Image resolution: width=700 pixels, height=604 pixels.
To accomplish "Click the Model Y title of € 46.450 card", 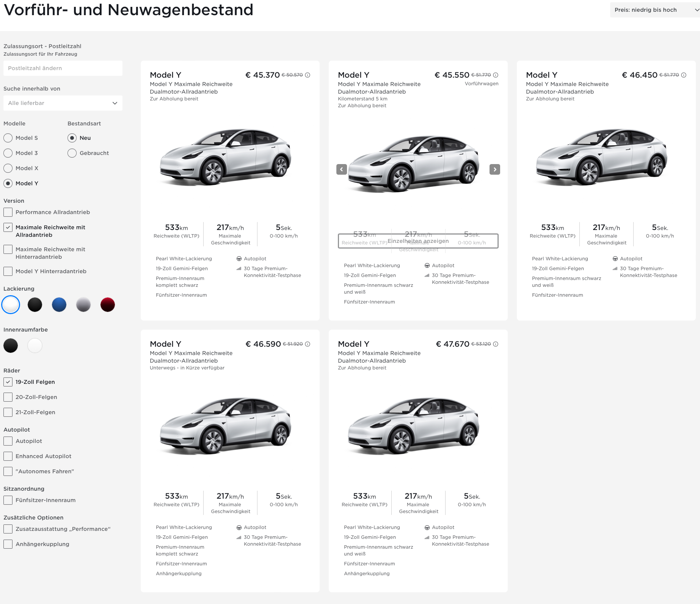I will [541, 75].
